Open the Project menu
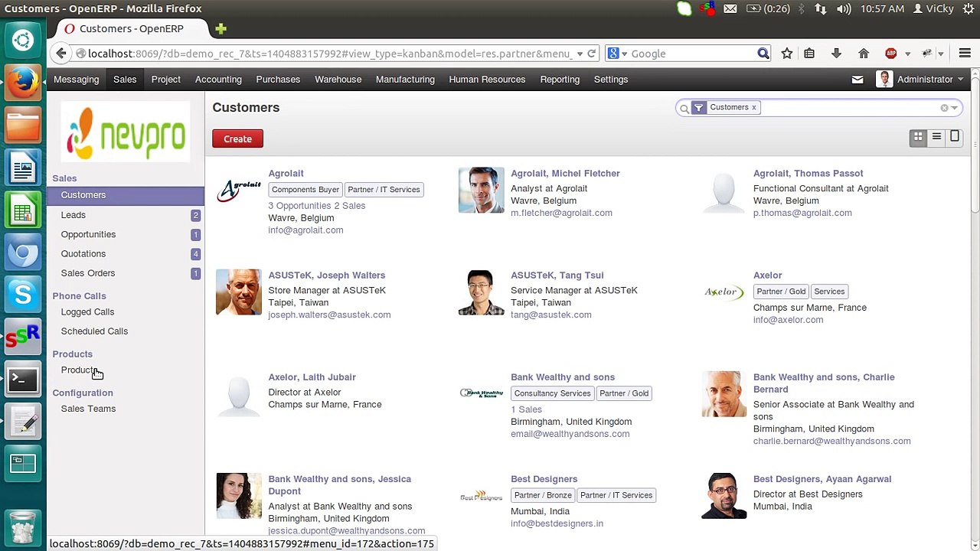Image resolution: width=980 pixels, height=551 pixels. tap(165, 80)
